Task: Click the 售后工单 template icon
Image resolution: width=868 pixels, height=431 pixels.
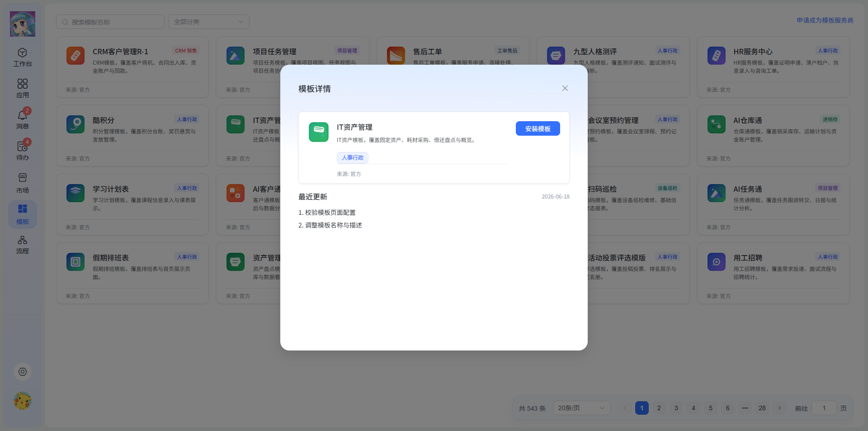Action: [396, 56]
